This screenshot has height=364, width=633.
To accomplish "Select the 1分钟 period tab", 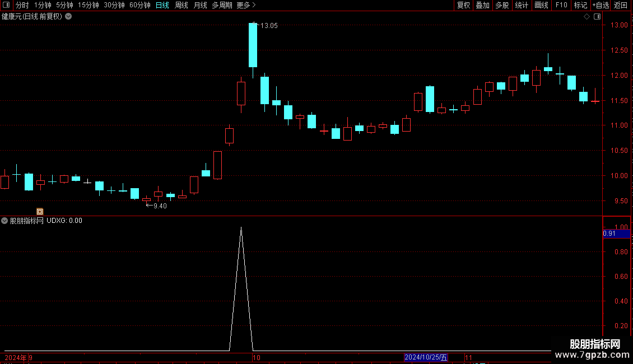I will coord(43,5).
